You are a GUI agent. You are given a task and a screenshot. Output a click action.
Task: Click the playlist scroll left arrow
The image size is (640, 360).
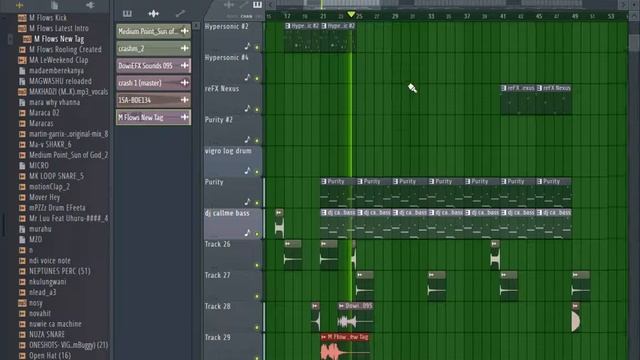click(270, 4)
